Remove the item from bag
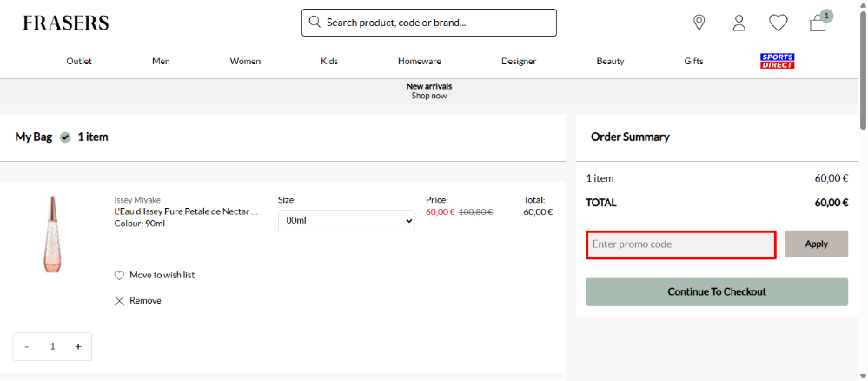This screenshot has height=381, width=868. point(146,301)
